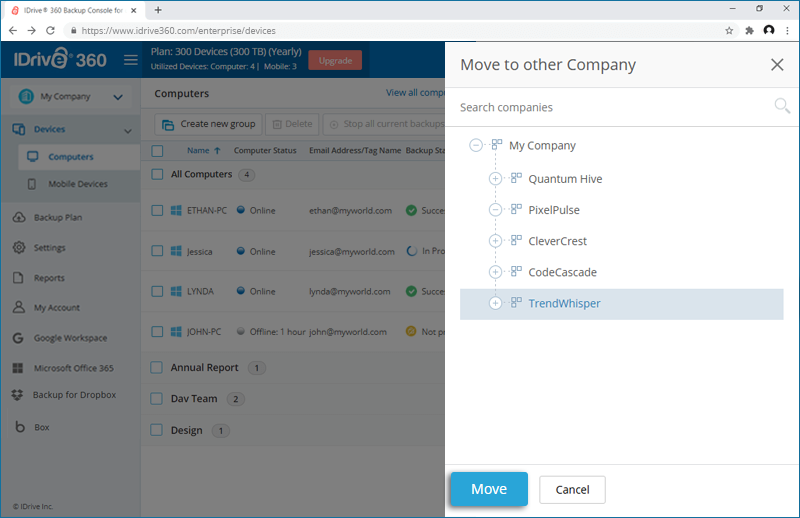Close the Move to other Company panel

[777, 65]
